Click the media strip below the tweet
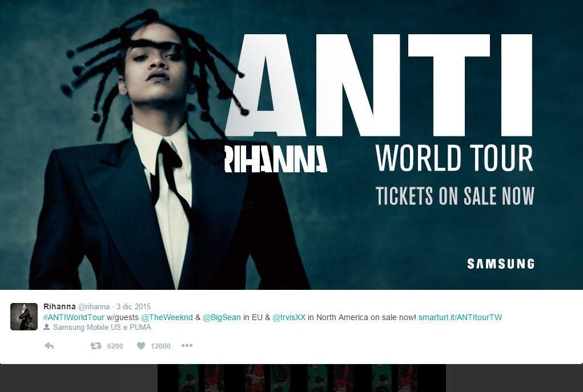Viewport: 583px width, 392px height. (301, 378)
